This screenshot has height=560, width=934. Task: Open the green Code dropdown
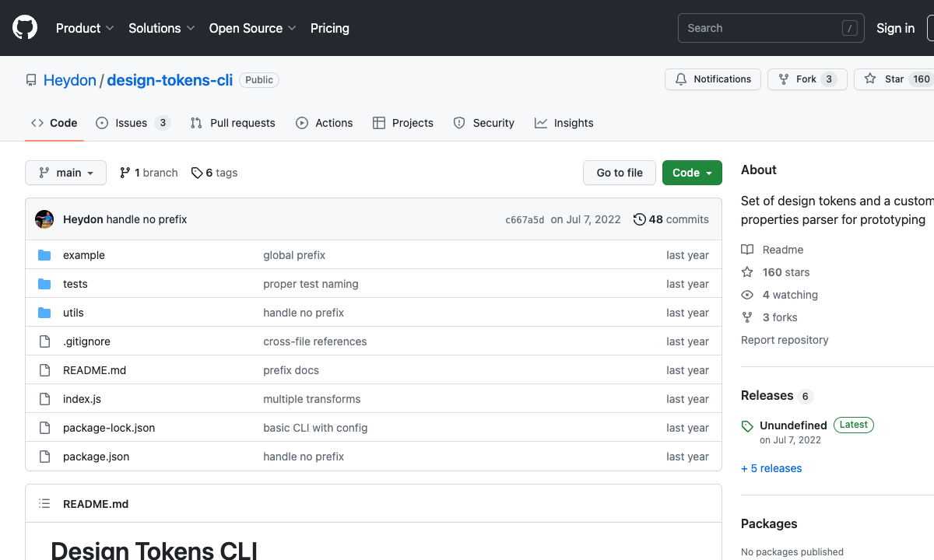click(x=692, y=173)
